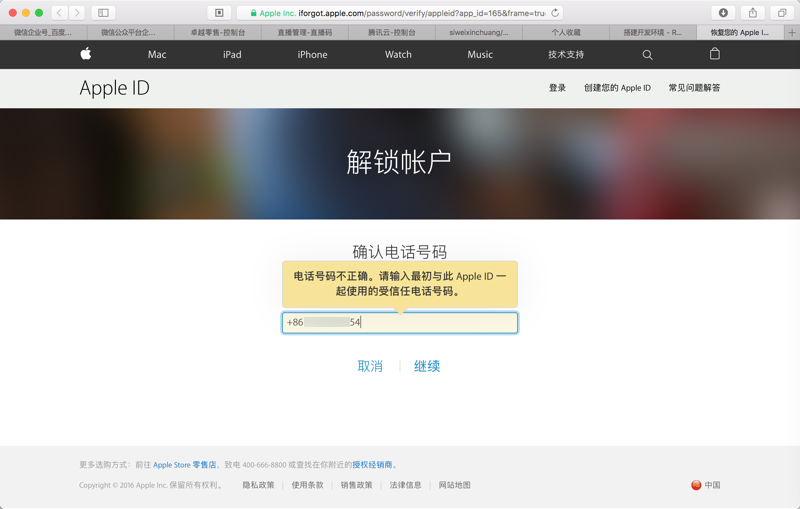Screen dimensions: 800x509
Task: Open the 法律信息 footer link
Action: pyautogui.click(x=405, y=485)
